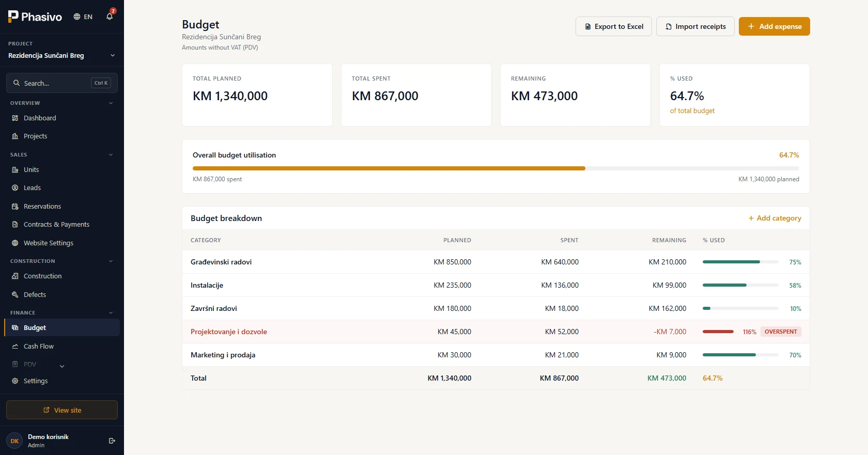Screen dimensions: 868x455
Task: Click the Reservations icon in sidebar
Action: (x=15, y=207)
